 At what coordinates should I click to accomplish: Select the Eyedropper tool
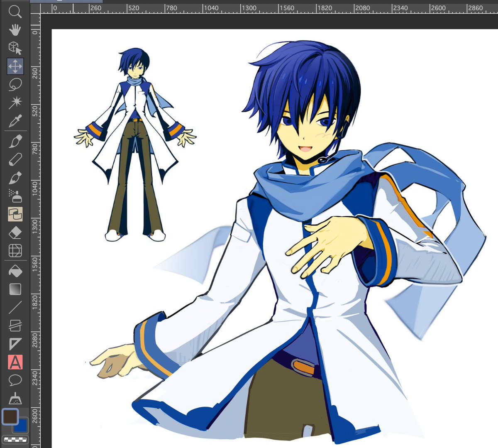[x=15, y=121]
